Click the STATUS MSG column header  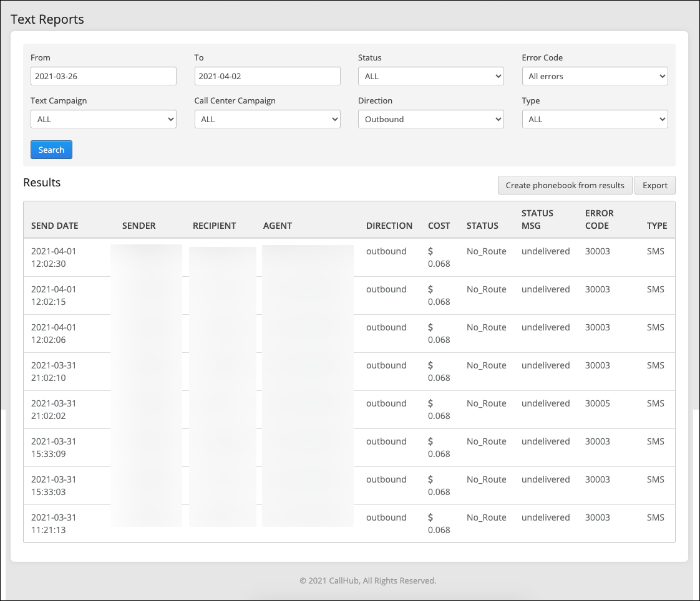pos(537,219)
